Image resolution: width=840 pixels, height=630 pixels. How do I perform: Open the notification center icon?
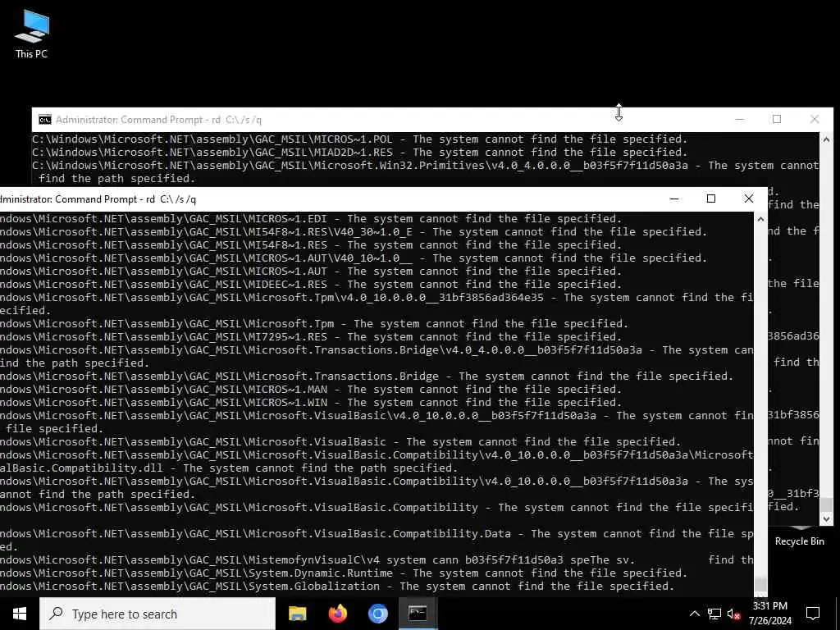click(813, 614)
